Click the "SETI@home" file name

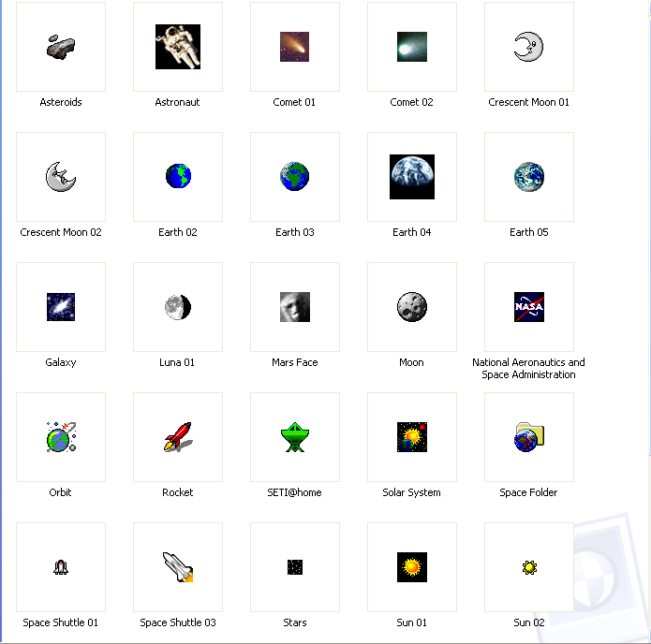[x=294, y=492]
